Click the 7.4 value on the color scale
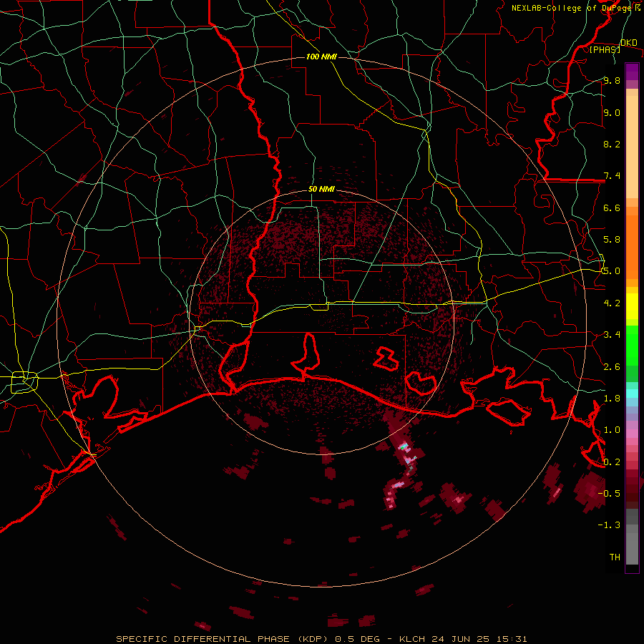644x644 pixels. (x=612, y=176)
